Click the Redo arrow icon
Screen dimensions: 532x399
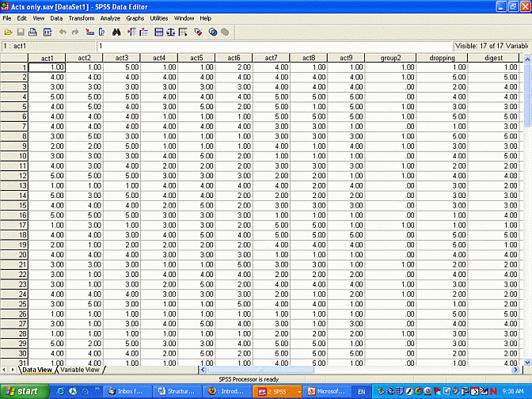point(75,32)
